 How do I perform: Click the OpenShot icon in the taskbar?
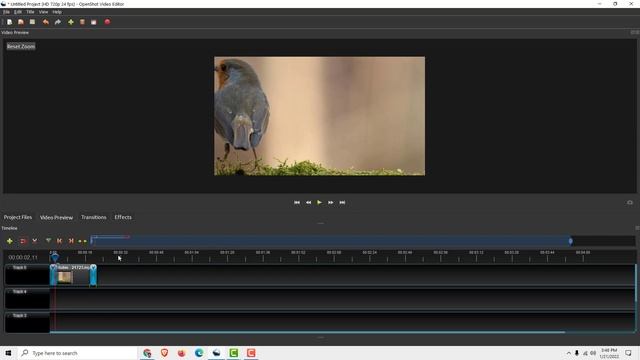(216, 353)
